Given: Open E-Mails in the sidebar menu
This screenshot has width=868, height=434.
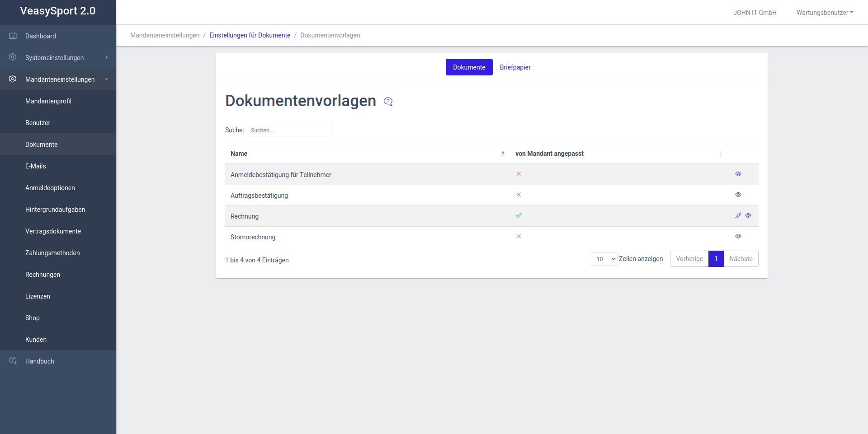Looking at the screenshot, I should pos(36,166).
